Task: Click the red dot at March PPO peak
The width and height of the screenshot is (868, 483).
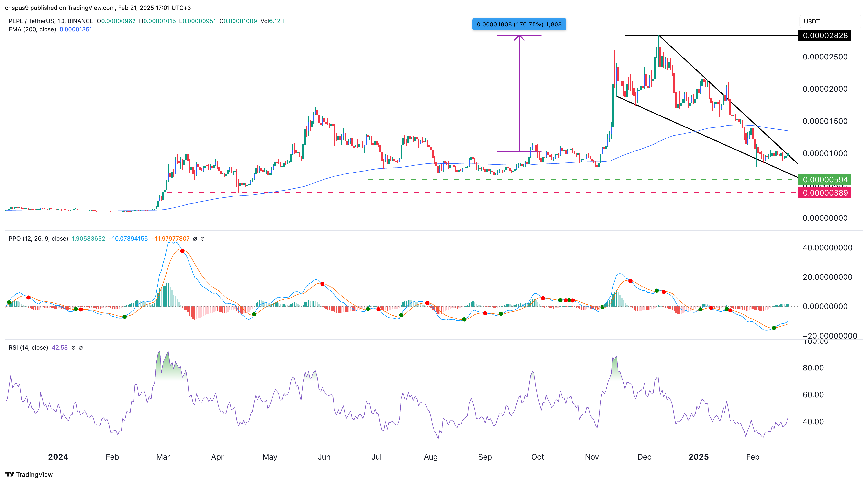Action: tap(182, 251)
